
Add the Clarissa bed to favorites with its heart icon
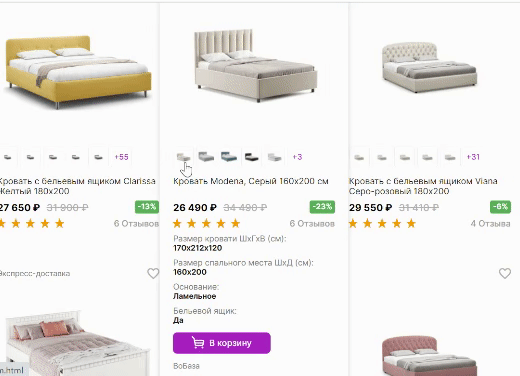[x=153, y=273]
